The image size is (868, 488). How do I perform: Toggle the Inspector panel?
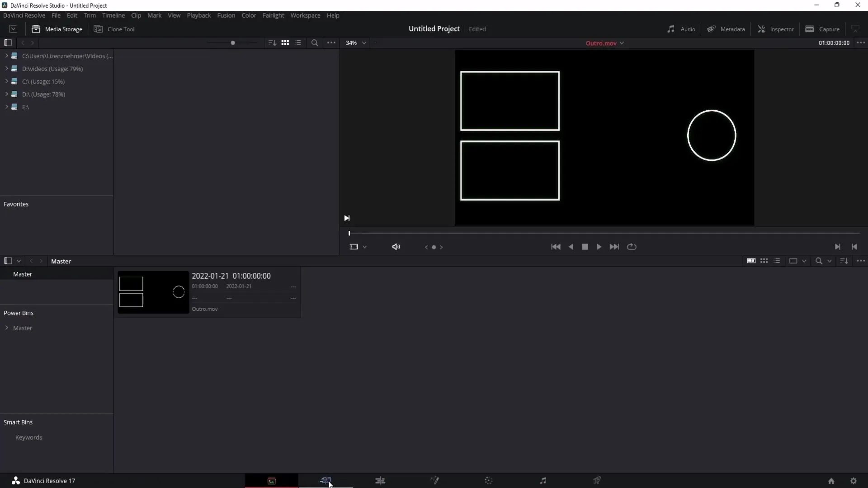[x=776, y=29]
